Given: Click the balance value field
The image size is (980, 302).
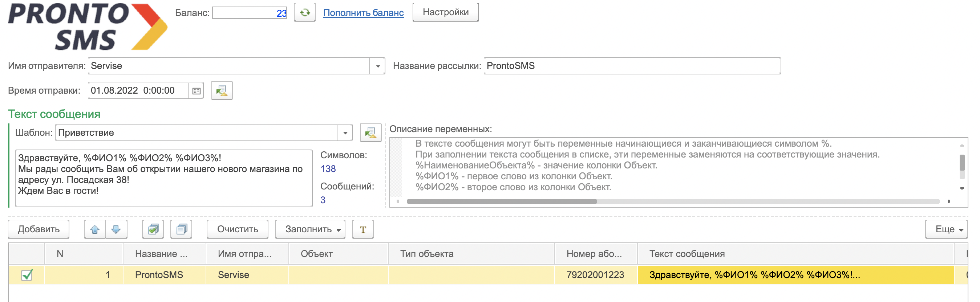Looking at the screenshot, I should click(x=250, y=13).
